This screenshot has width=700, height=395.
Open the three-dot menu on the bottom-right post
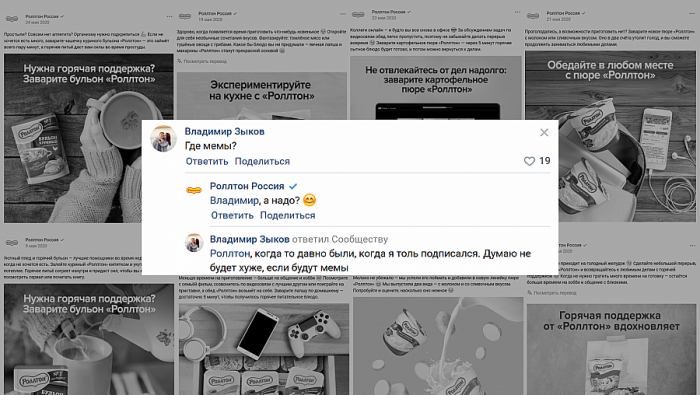coord(692,245)
